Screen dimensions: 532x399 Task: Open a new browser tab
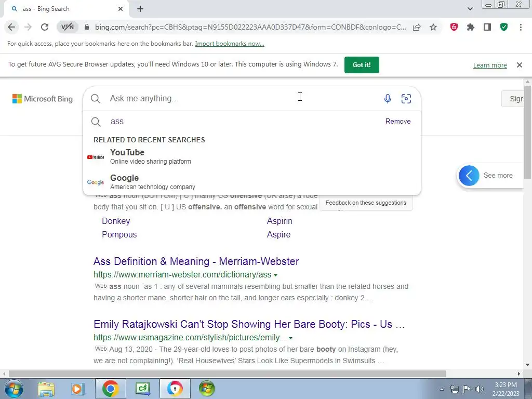click(x=140, y=9)
